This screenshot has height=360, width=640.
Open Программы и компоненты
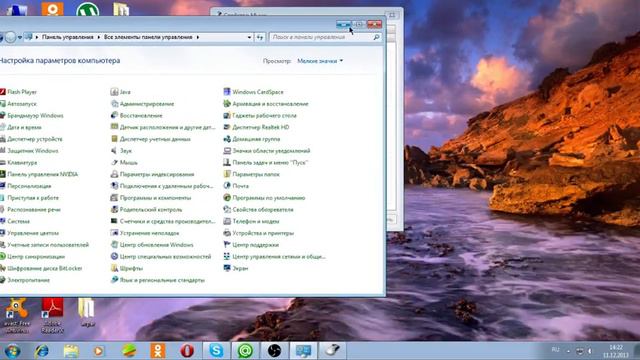coord(151,198)
